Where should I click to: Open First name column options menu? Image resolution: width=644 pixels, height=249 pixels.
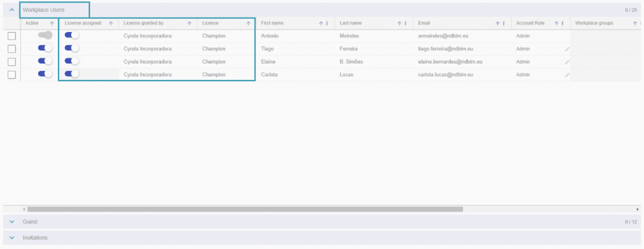327,23
